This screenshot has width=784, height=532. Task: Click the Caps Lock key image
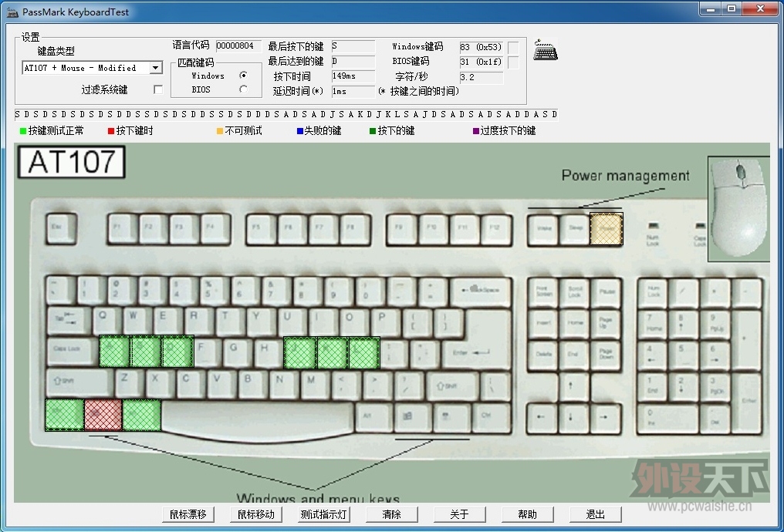72,352
